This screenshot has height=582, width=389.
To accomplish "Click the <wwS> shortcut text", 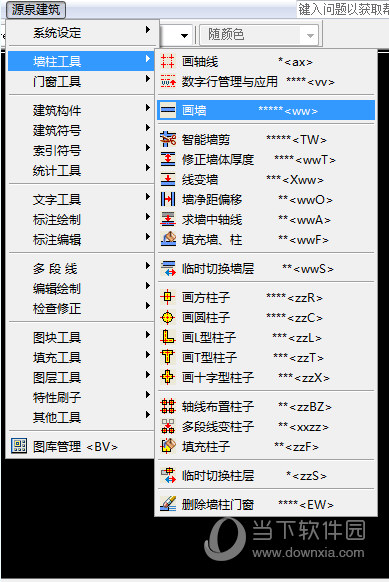I will [x=313, y=269].
